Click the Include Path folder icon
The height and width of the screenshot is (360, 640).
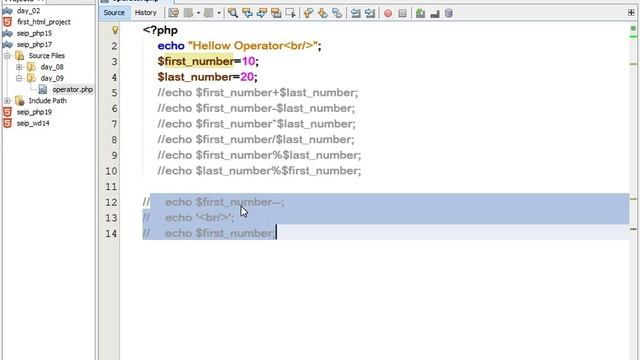(19, 100)
